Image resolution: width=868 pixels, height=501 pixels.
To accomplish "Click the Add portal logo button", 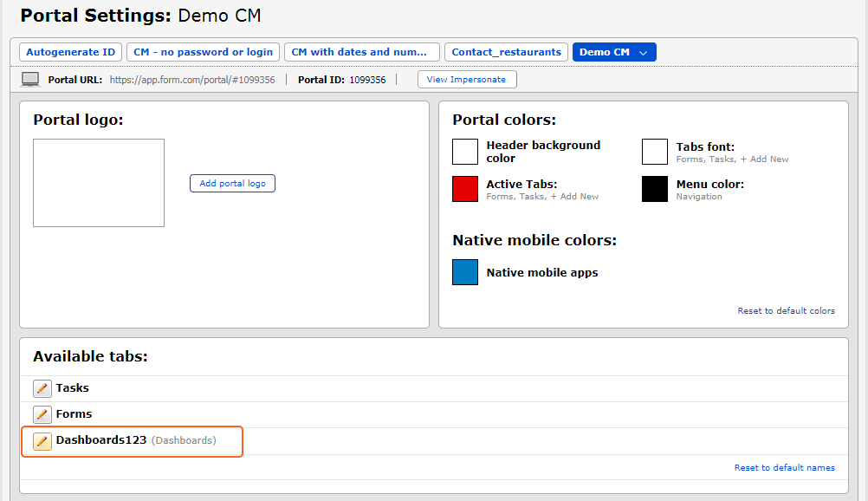I will pos(232,184).
